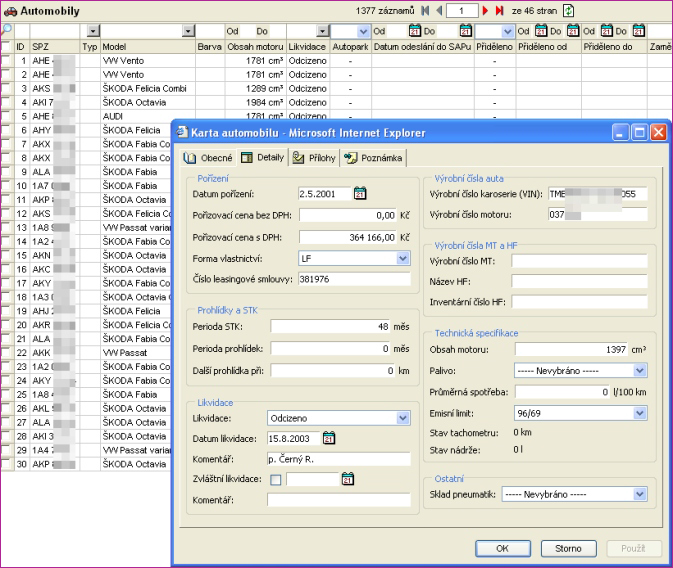The image size is (673, 568).
Task: Go to first page of records
Action: (x=425, y=11)
